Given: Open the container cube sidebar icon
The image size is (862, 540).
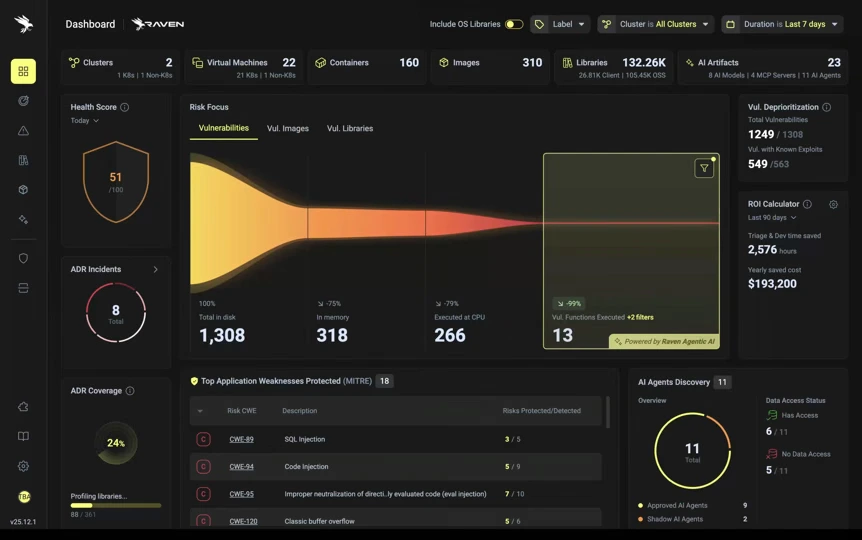Looking at the screenshot, I should 23,190.
